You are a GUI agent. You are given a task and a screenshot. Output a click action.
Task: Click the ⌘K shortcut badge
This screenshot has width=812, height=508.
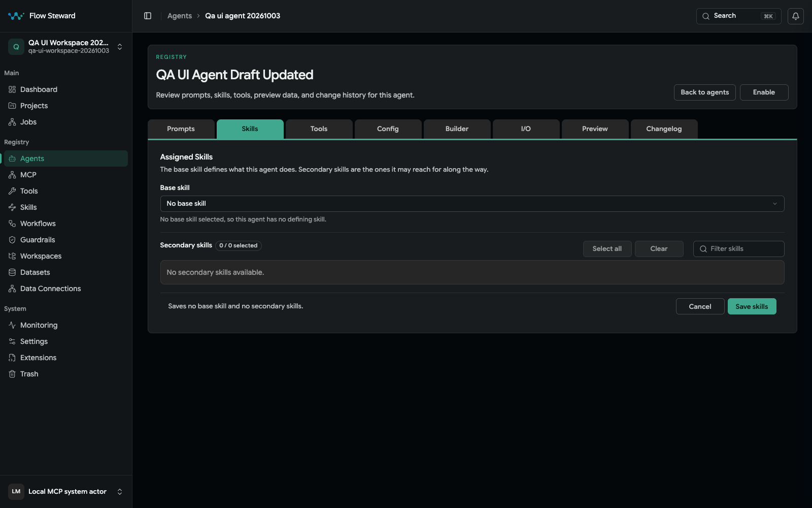[768, 16]
